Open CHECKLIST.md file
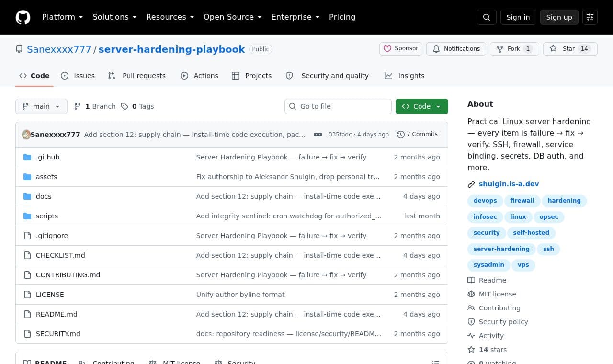Image resolution: width=613 pixels, height=364 pixels. pyautogui.click(x=60, y=255)
